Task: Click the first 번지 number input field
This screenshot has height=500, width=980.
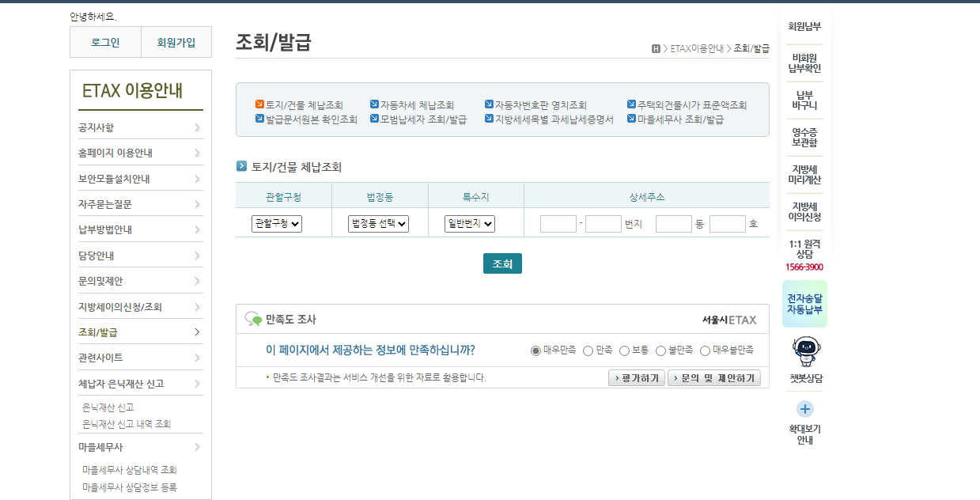Action: [x=558, y=223]
